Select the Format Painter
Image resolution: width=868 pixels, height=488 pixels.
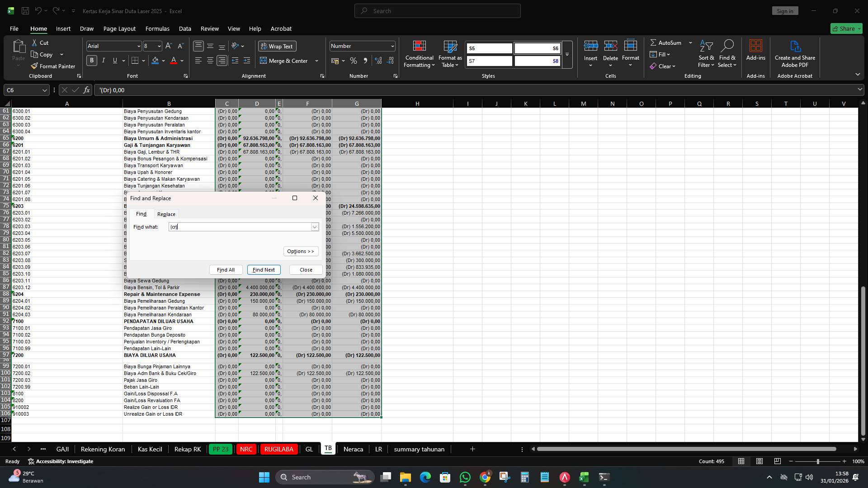pyautogui.click(x=53, y=66)
